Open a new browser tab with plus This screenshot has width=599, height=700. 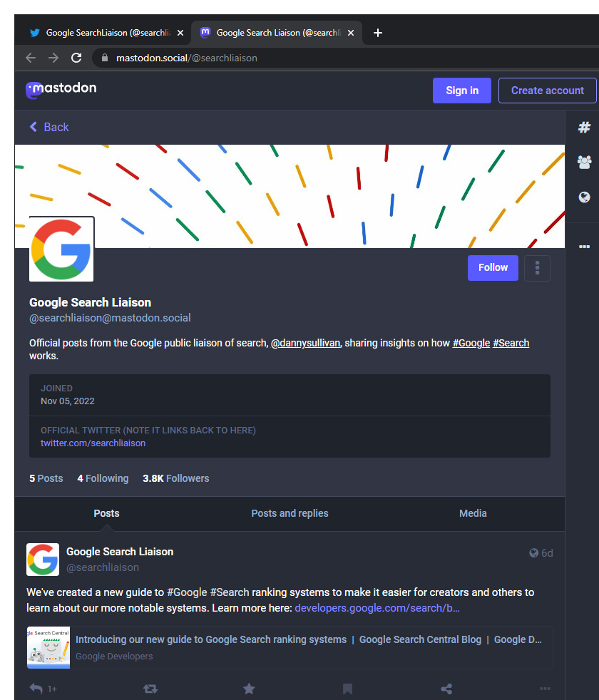[377, 33]
